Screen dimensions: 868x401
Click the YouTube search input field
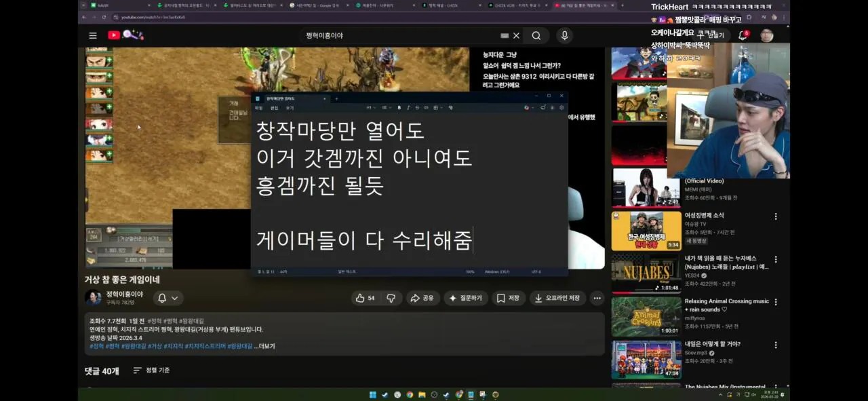coord(400,35)
